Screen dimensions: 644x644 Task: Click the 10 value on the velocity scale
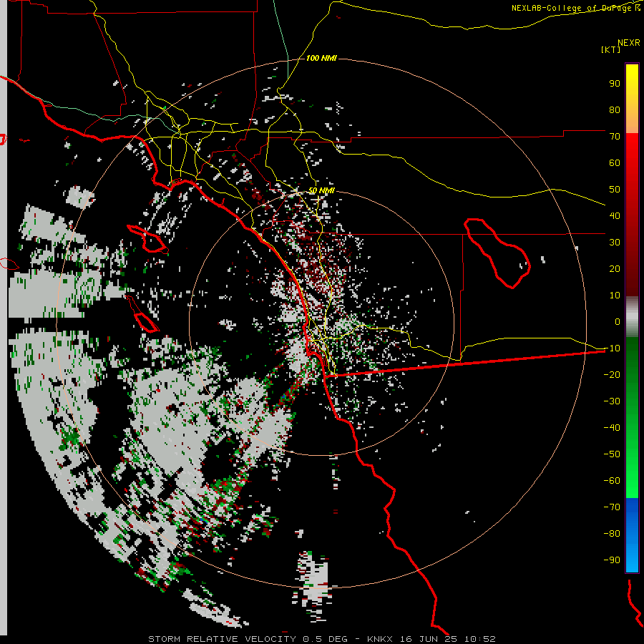(615, 296)
